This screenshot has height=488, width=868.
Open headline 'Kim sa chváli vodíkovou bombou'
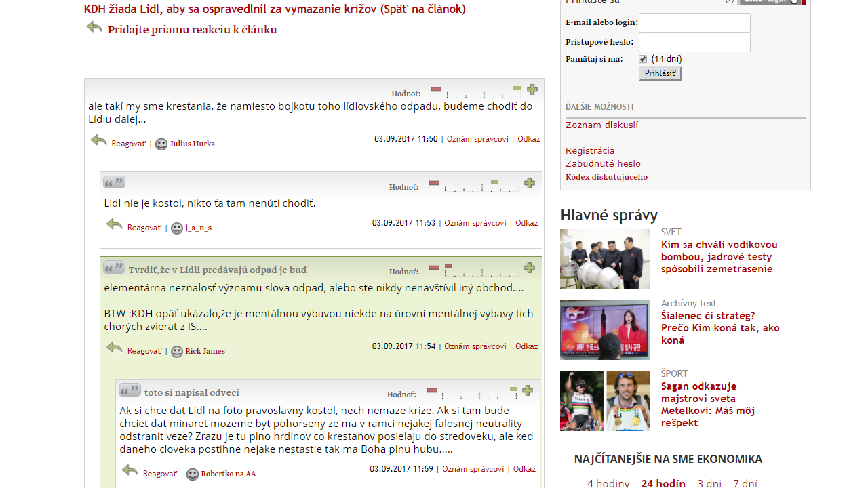[x=719, y=257]
